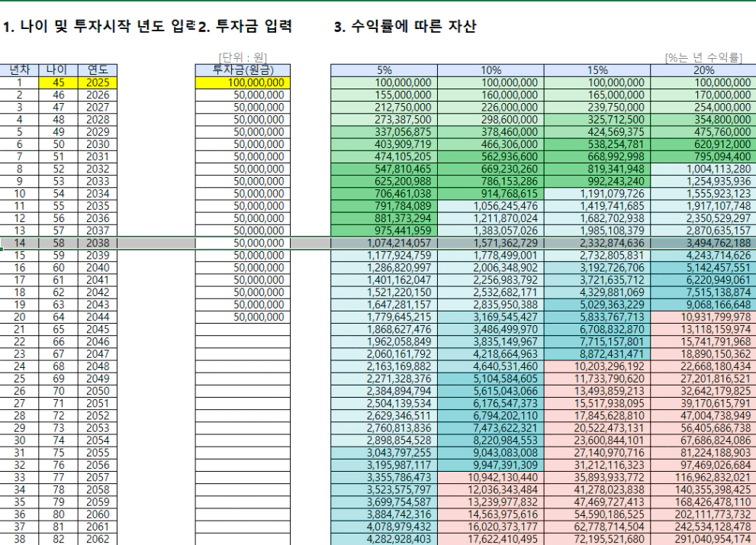Select cell with value 3,043,797,255
Viewport: 756px width, 545px height.
(384, 453)
